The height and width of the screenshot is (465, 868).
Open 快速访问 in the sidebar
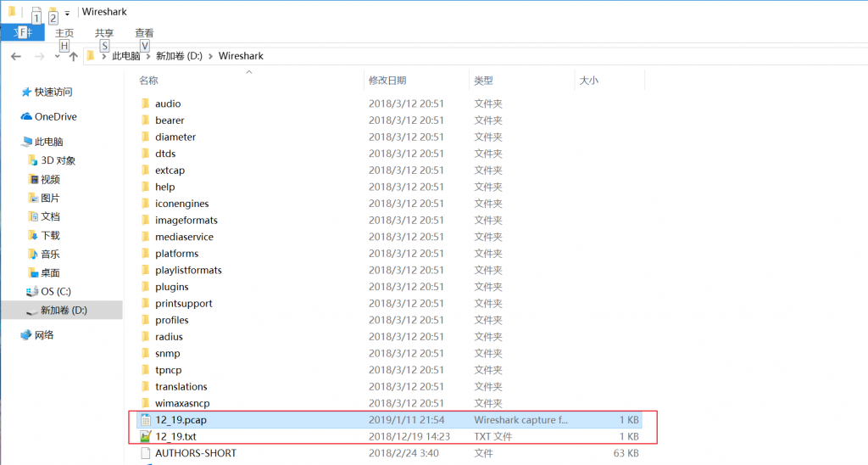[x=53, y=92]
